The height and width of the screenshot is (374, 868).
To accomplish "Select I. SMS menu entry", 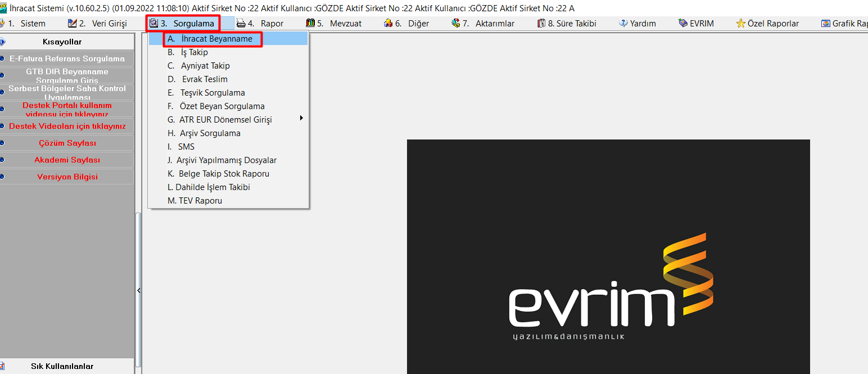I will pos(228,147).
